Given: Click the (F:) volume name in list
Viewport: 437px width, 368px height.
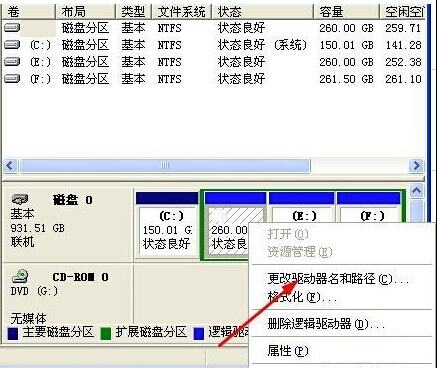Looking at the screenshot, I should [x=40, y=79].
